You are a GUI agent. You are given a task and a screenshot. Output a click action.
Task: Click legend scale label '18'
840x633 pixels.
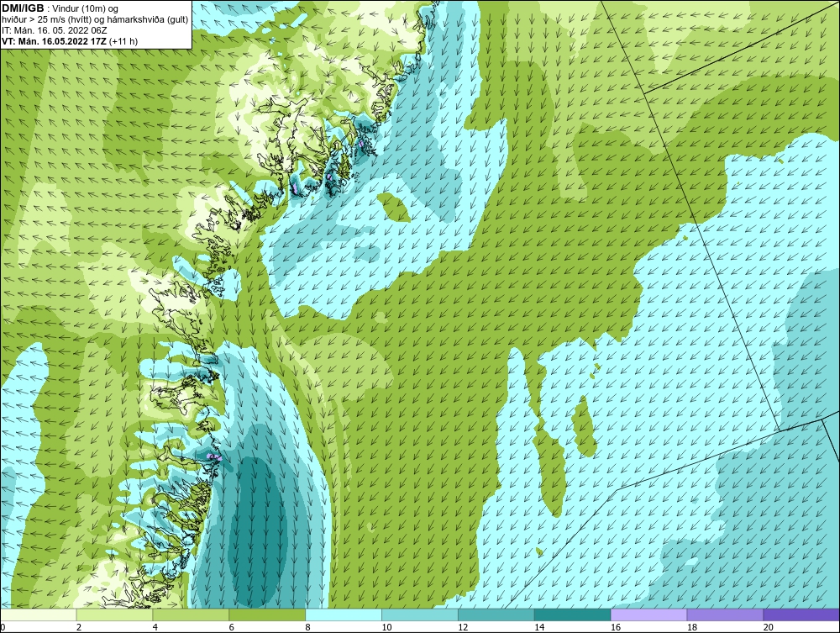point(691,627)
